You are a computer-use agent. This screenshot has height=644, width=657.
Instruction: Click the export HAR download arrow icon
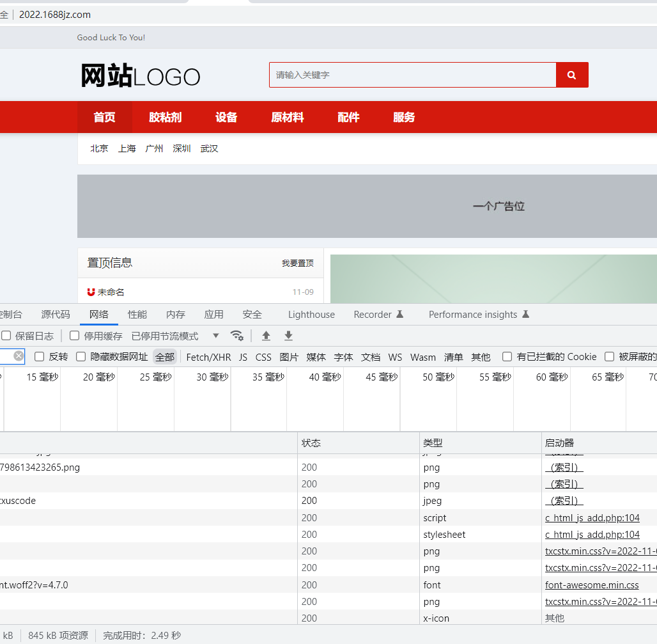pyautogui.click(x=288, y=336)
